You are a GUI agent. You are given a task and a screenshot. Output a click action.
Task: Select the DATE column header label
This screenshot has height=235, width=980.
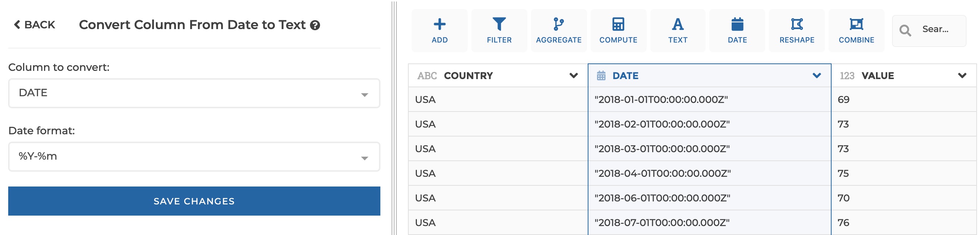click(625, 76)
